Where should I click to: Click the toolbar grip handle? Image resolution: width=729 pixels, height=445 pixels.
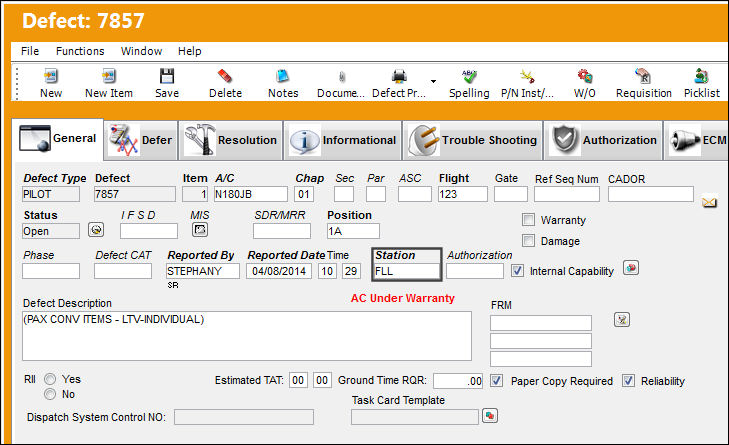tap(17, 83)
